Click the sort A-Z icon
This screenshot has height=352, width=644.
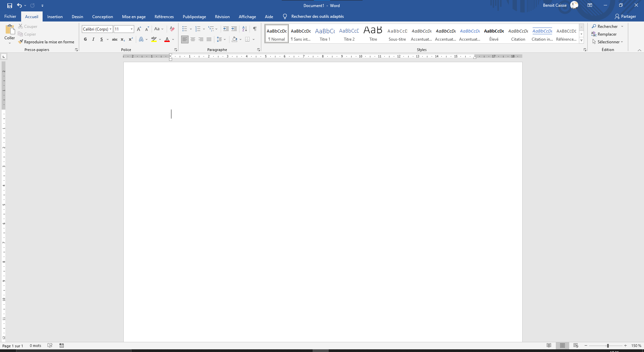pyautogui.click(x=245, y=29)
